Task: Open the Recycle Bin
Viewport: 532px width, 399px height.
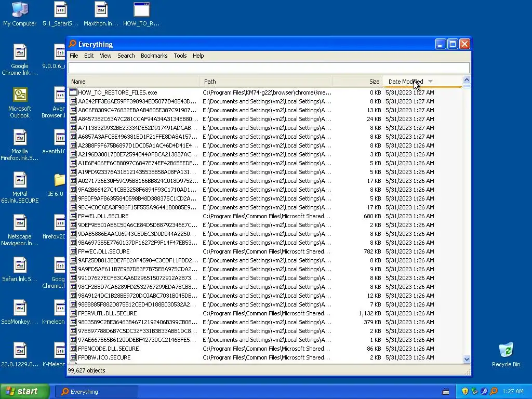Action: (506, 355)
